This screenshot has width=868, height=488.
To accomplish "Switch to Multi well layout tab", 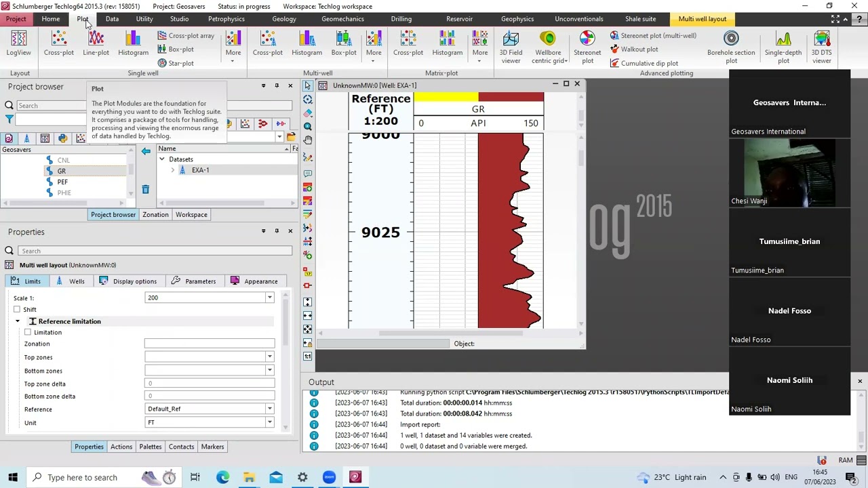I will point(703,19).
